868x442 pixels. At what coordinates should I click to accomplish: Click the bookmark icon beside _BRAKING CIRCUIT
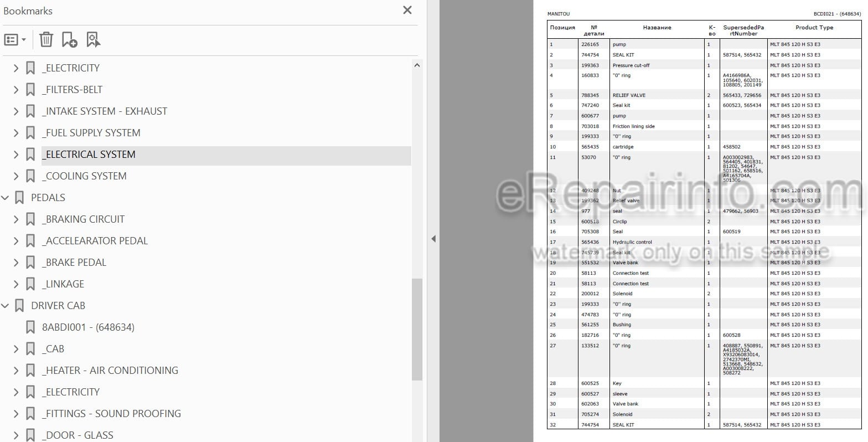(30, 219)
